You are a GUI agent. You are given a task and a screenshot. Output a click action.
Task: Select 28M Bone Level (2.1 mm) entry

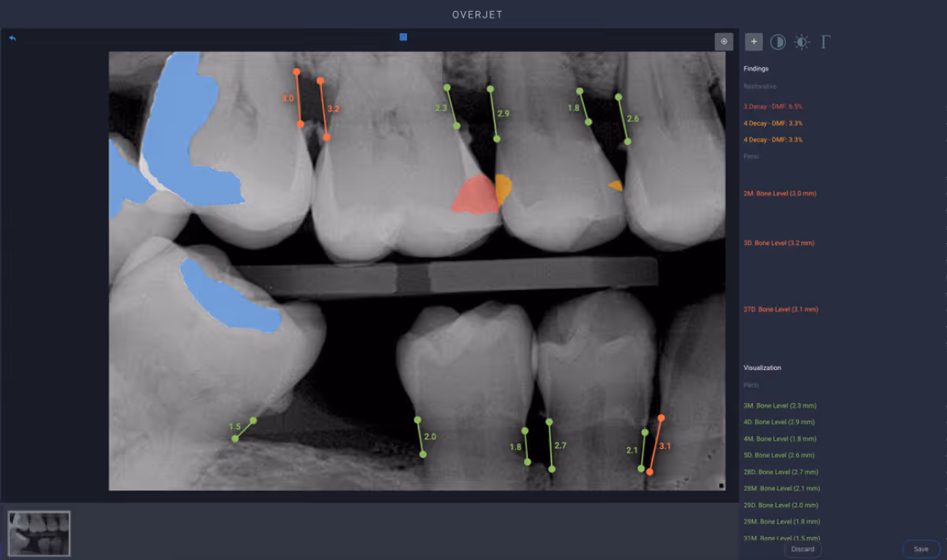(781, 488)
